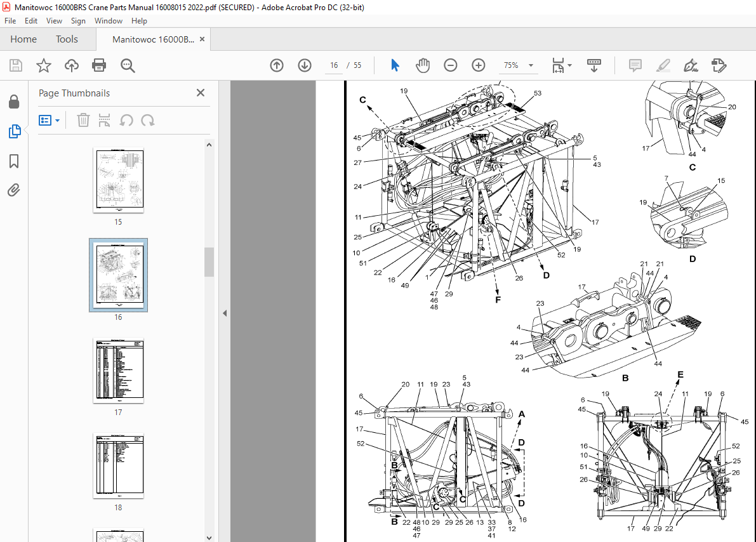Zoom in with the plus button
756x542 pixels.
point(478,65)
